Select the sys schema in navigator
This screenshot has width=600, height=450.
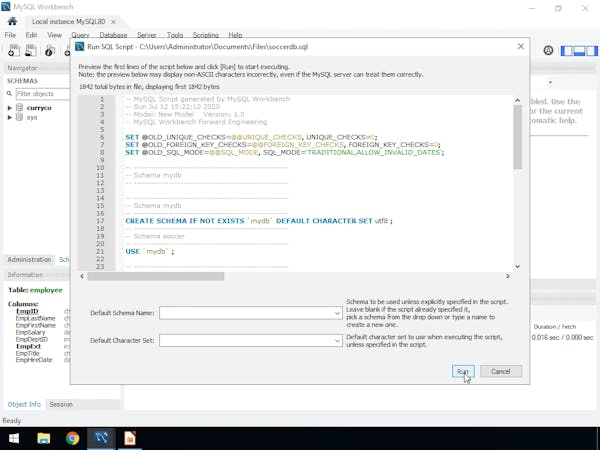click(x=32, y=117)
